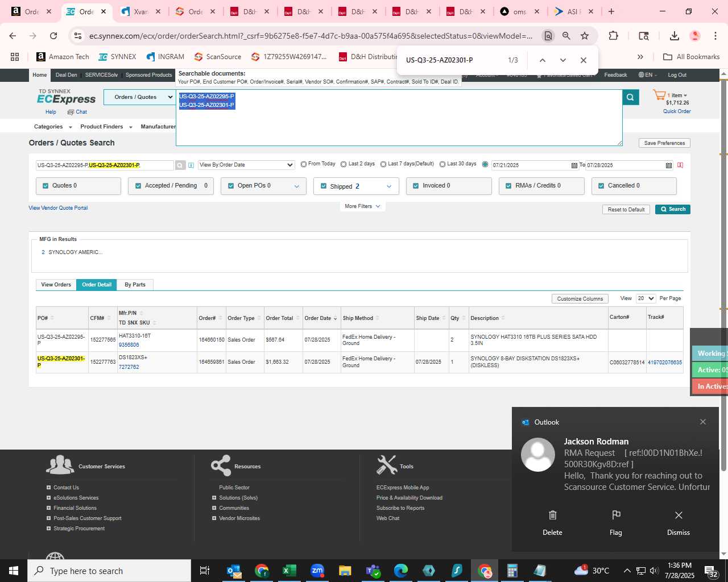Open tracking number 419702076635
This screenshot has width=728, height=582.
[664, 363]
